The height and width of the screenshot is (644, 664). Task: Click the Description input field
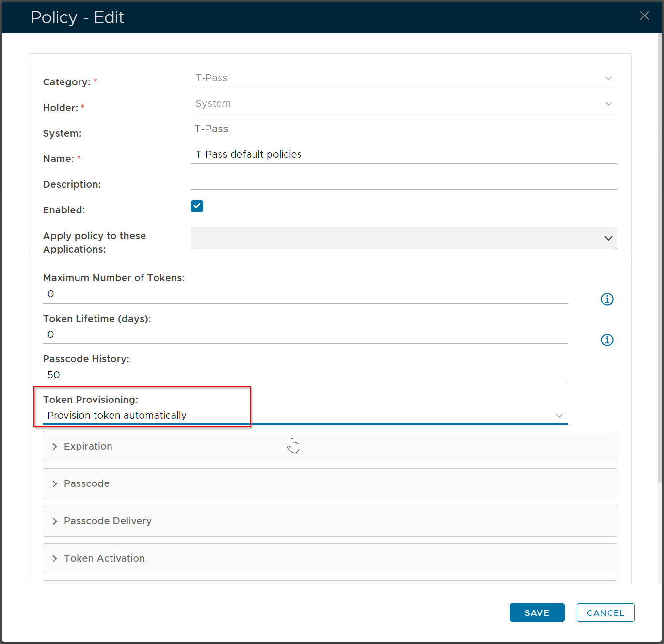coord(404,181)
